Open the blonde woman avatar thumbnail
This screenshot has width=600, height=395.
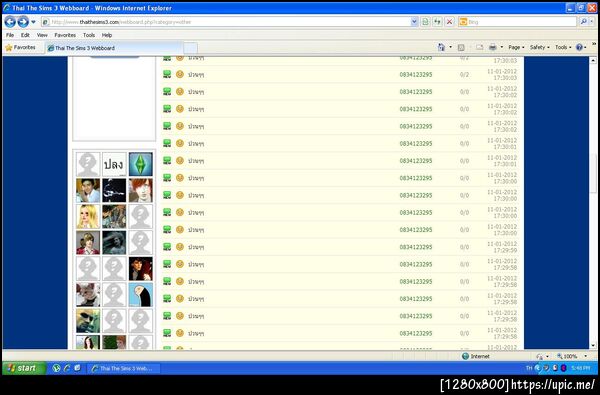(88, 217)
